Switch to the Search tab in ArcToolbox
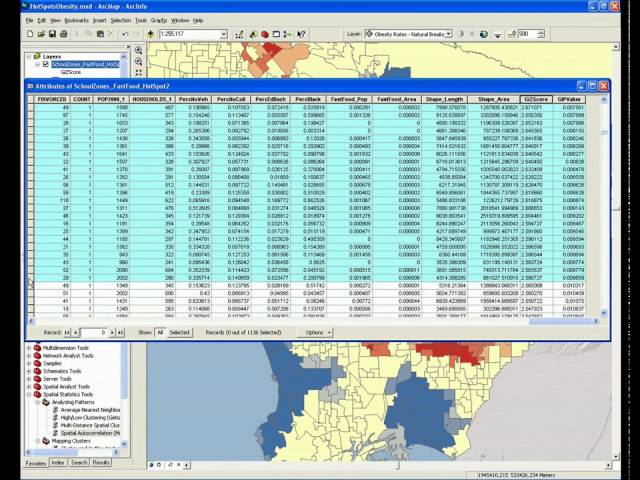Image resolution: width=640 pixels, height=480 pixels. 79,462
